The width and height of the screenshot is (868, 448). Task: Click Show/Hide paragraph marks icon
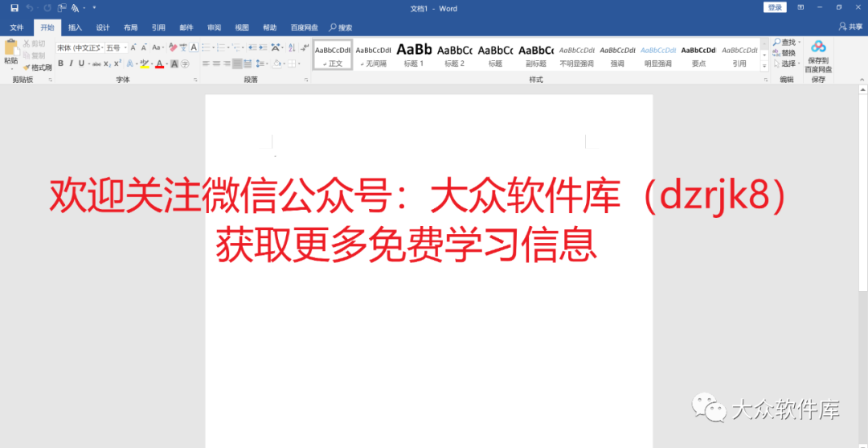[305, 47]
